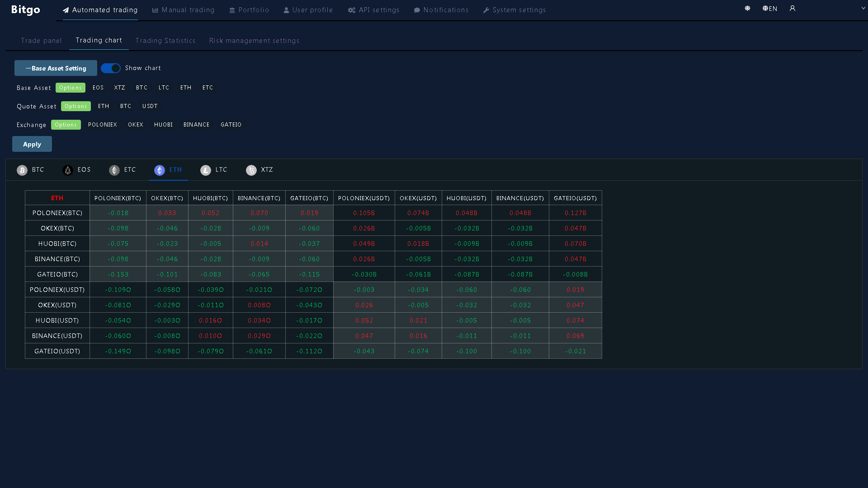
Task: Click the 0.070 cell value
Action: (x=259, y=213)
